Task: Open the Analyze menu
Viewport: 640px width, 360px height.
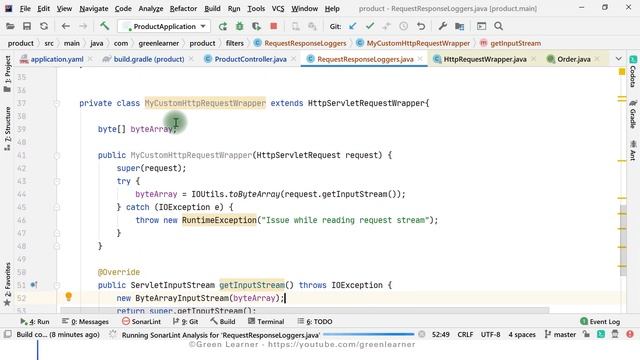Action: point(151,9)
